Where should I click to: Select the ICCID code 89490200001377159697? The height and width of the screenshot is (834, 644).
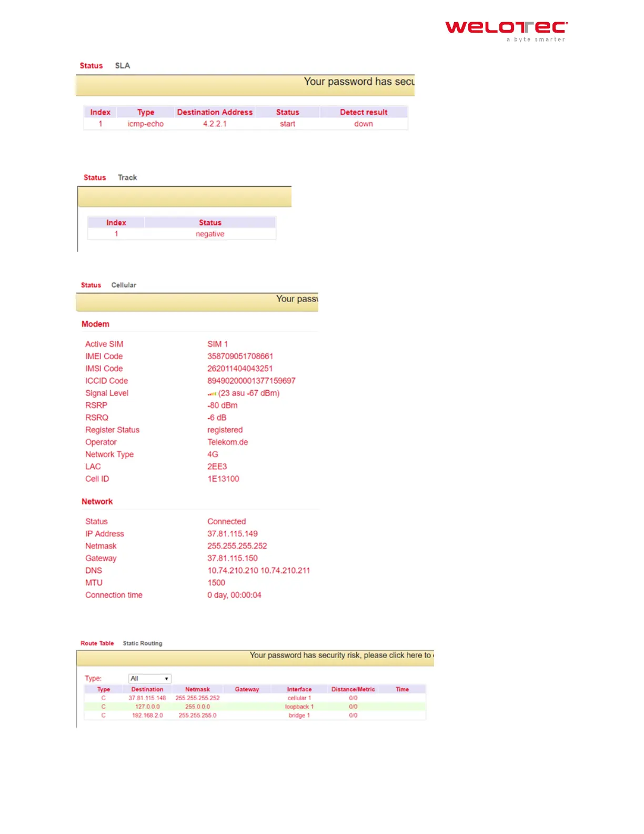(251, 381)
